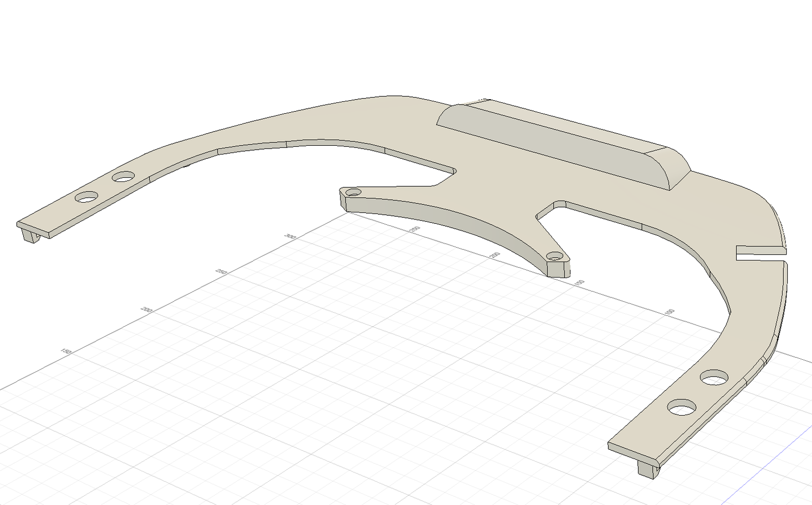Click the grid label "100"
Image resolution: width=812 pixels, height=505 pixels.
pos(670,312)
